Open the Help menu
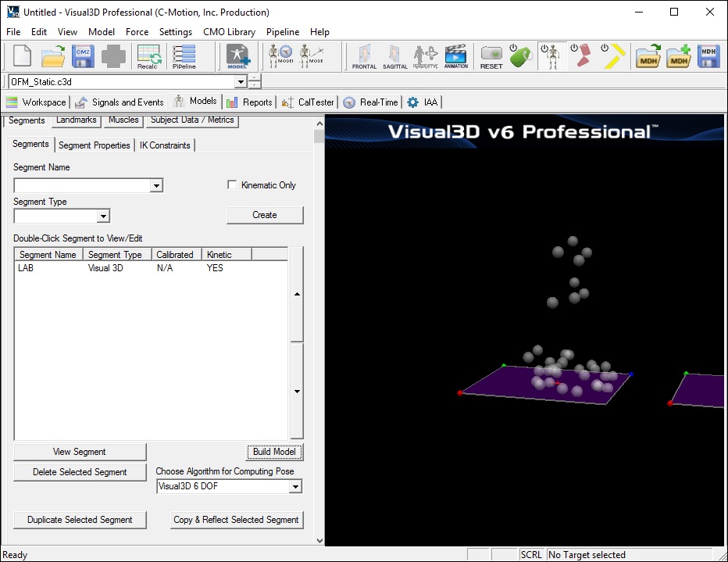Viewport: 728px width, 562px height. 319,32
